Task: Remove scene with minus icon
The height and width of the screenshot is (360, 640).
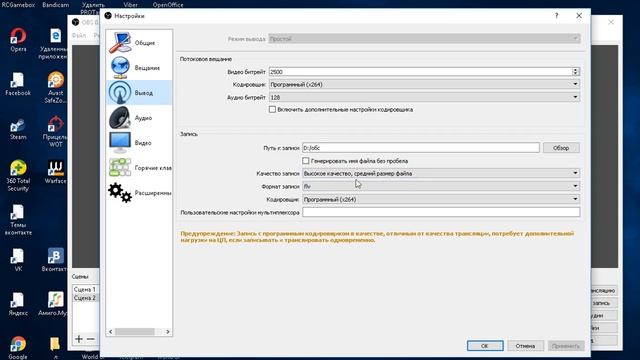Action: (91, 339)
